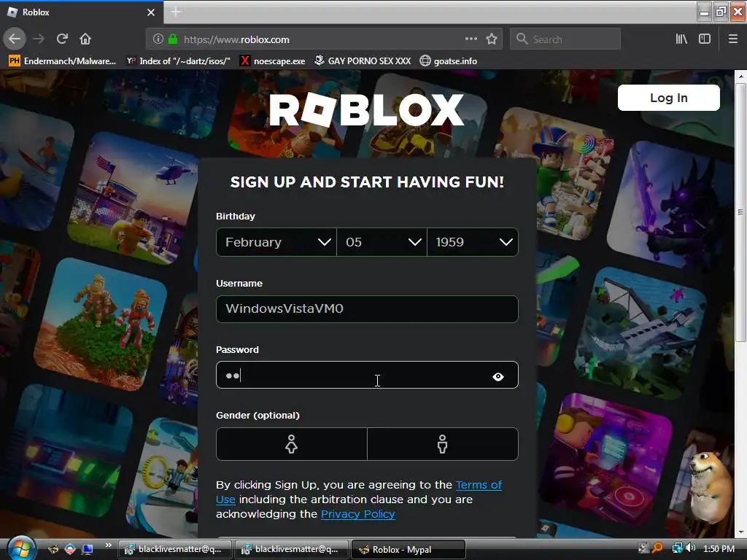
Task: Click the scrollbar down arrow
Action: [740, 532]
